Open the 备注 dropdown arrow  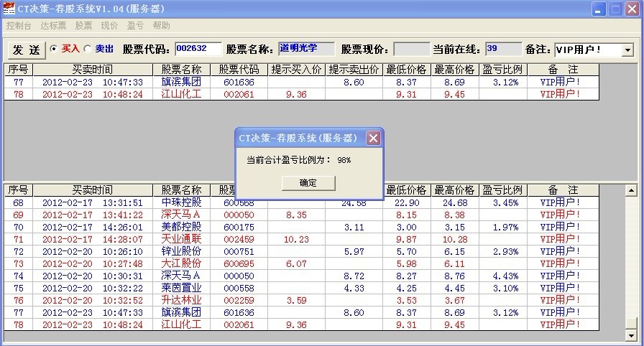(627, 50)
